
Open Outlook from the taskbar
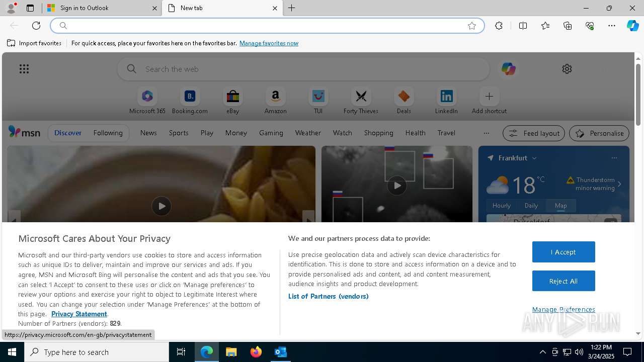(280, 352)
